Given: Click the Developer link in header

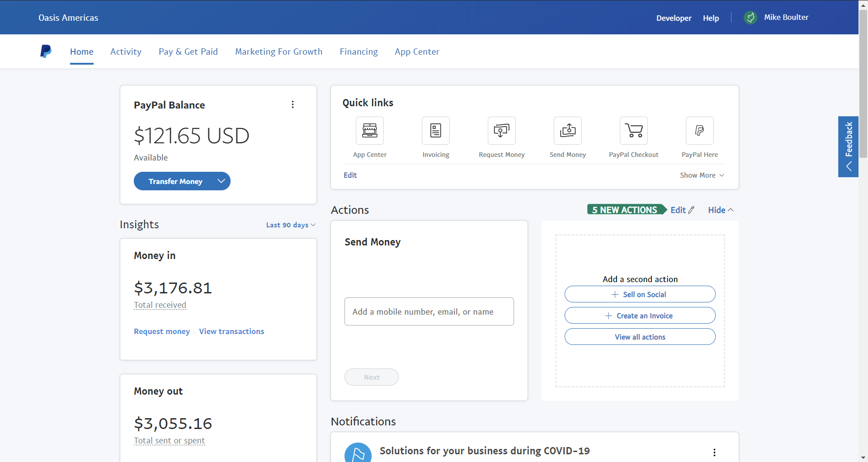Looking at the screenshot, I should tap(674, 18).
